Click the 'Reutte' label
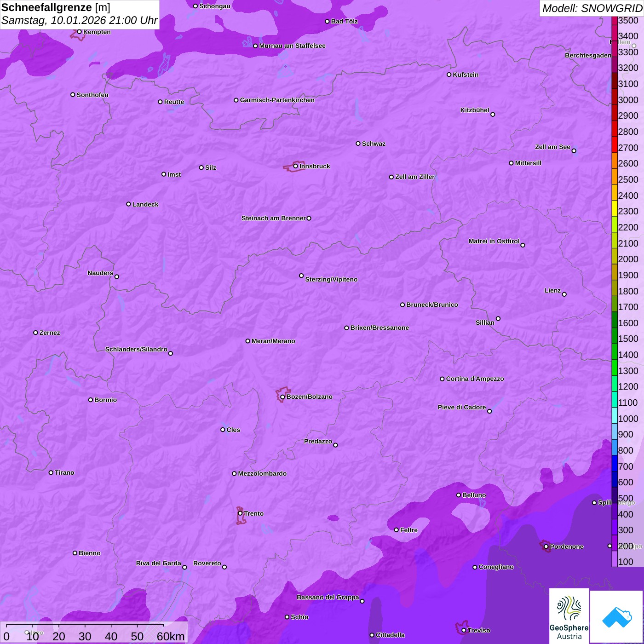 [174, 102]
